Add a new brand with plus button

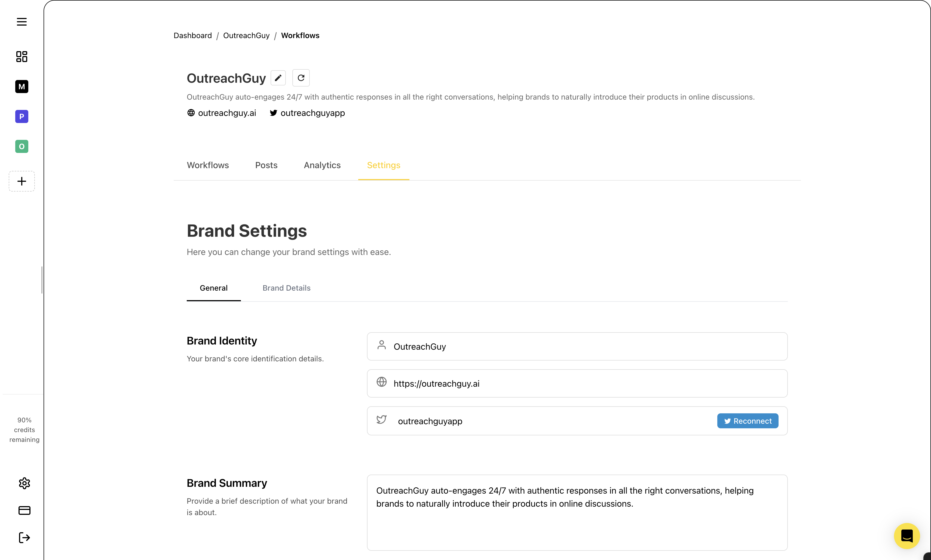point(22,181)
